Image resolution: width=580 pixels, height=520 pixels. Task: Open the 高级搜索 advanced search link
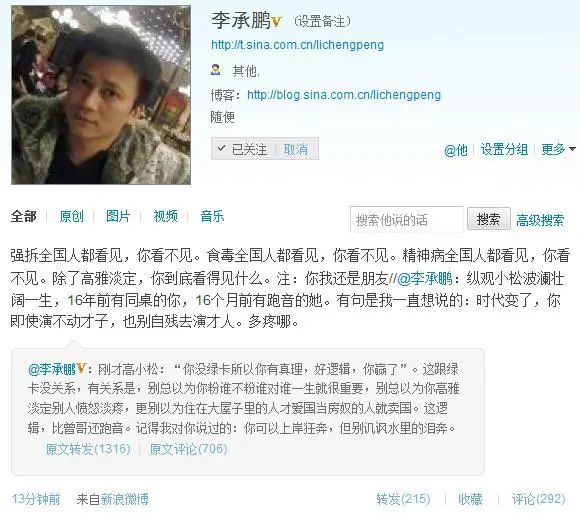point(540,220)
